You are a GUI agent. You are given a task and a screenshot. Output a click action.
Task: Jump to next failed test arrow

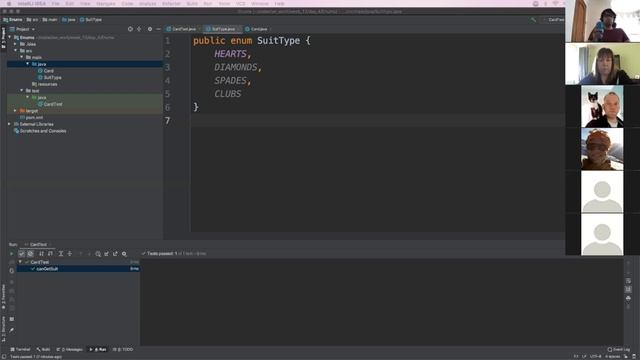[x=89, y=254]
